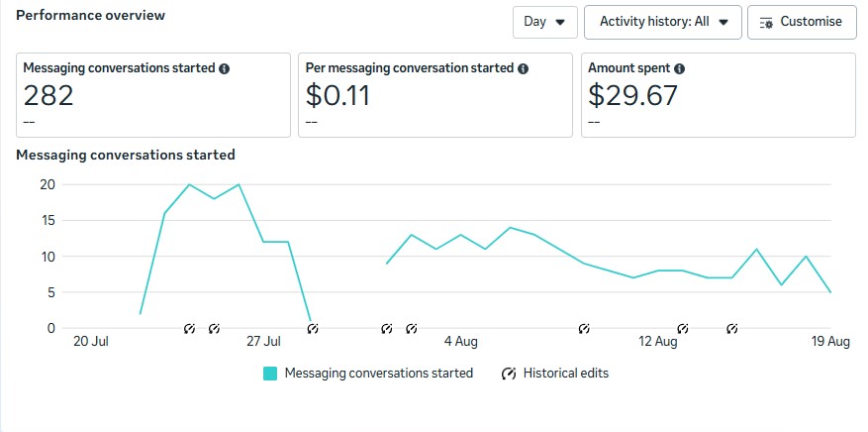Click the Amount spent info icon
The height and width of the screenshot is (432, 868).
click(x=679, y=69)
